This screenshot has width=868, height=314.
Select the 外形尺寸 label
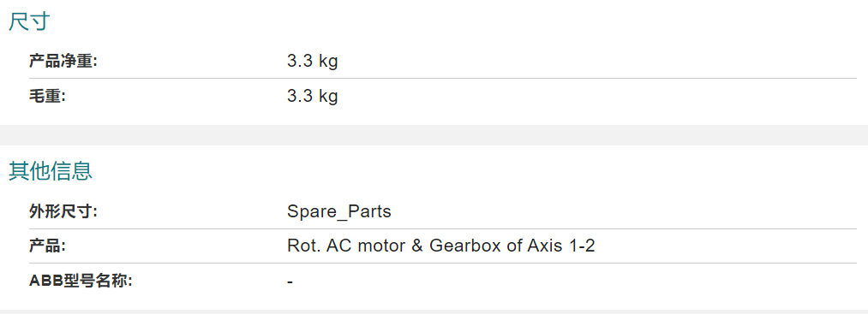pos(63,211)
